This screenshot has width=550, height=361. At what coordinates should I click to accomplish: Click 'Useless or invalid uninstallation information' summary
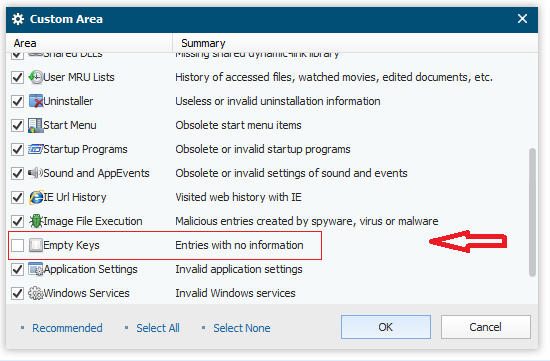(278, 101)
